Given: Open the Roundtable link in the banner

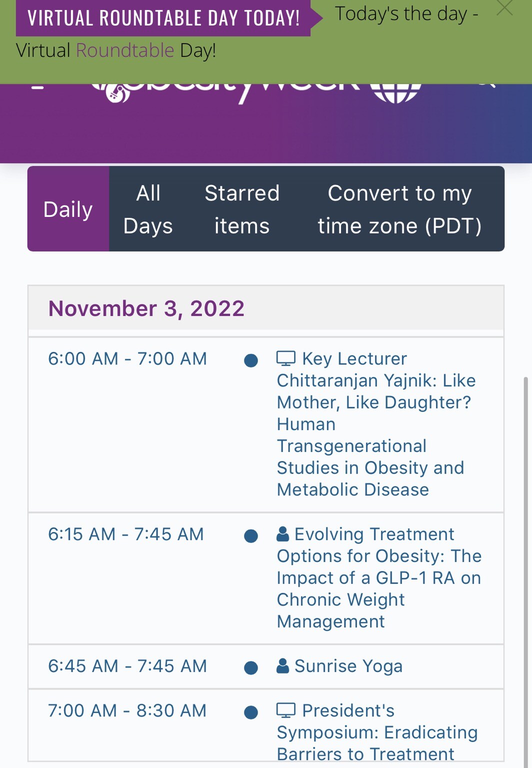Looking at the screenshot, I should tap(125, 50).
